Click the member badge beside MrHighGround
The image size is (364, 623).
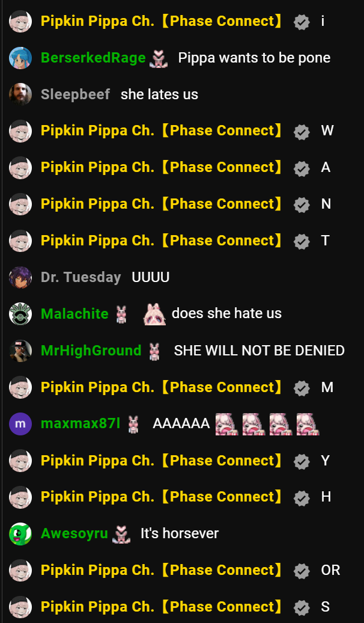pyautogui.click(x=154, y=351)
